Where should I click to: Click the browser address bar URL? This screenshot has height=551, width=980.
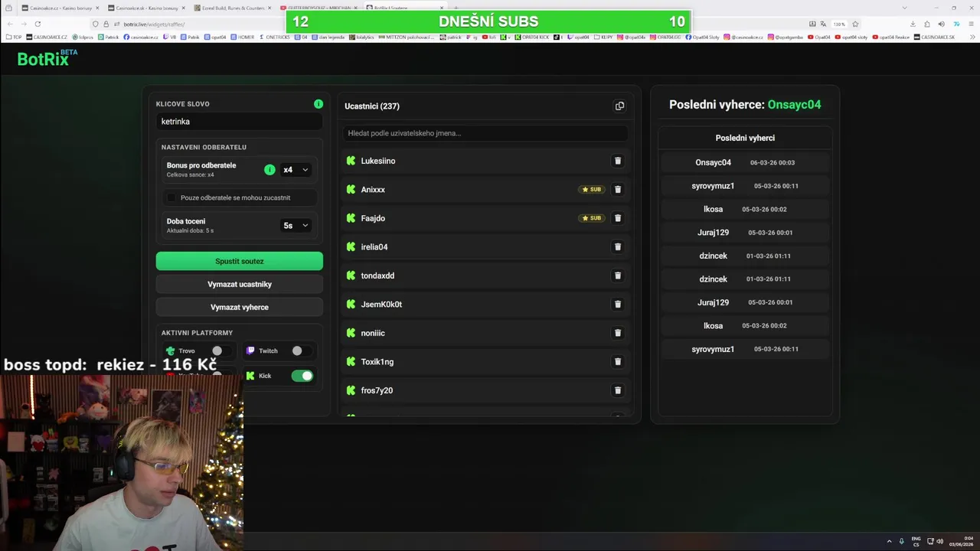click(154, 24)
